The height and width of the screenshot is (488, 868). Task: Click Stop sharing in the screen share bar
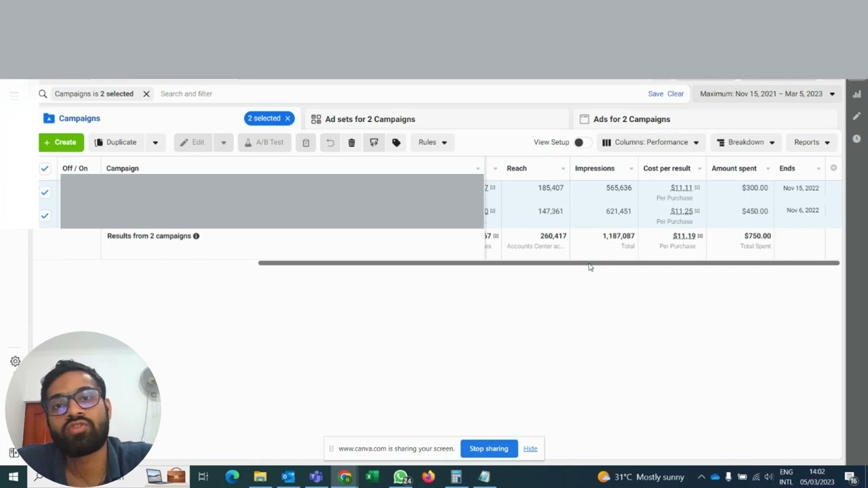[x=488, y=449]
